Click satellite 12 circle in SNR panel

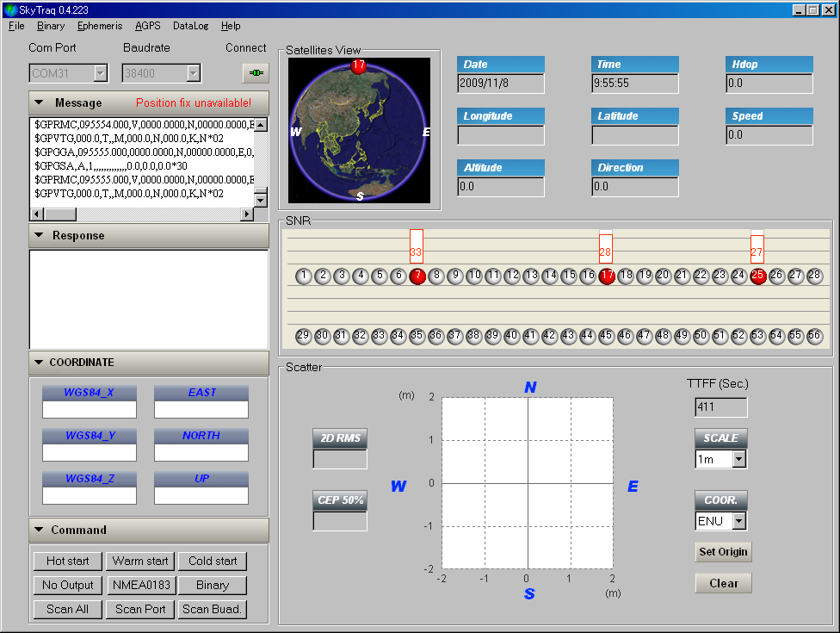coord(512,276)
